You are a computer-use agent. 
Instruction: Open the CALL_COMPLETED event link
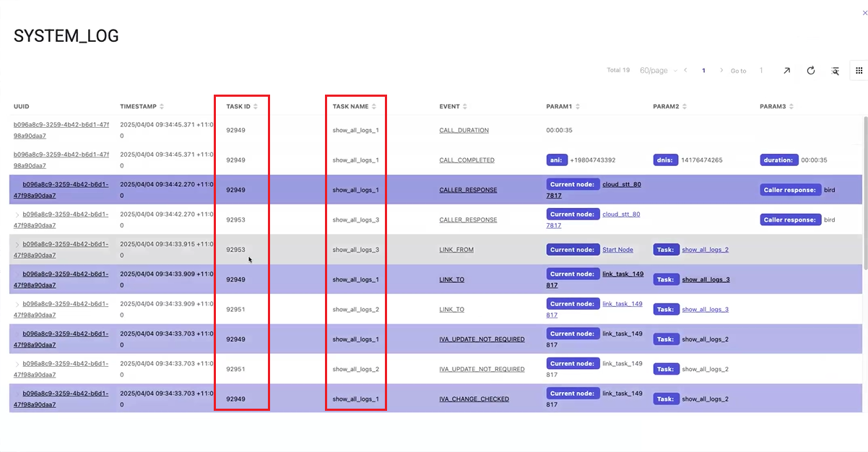tap(466, 160)
